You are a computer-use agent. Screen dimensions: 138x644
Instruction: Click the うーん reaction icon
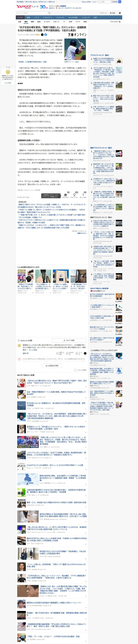77,353
